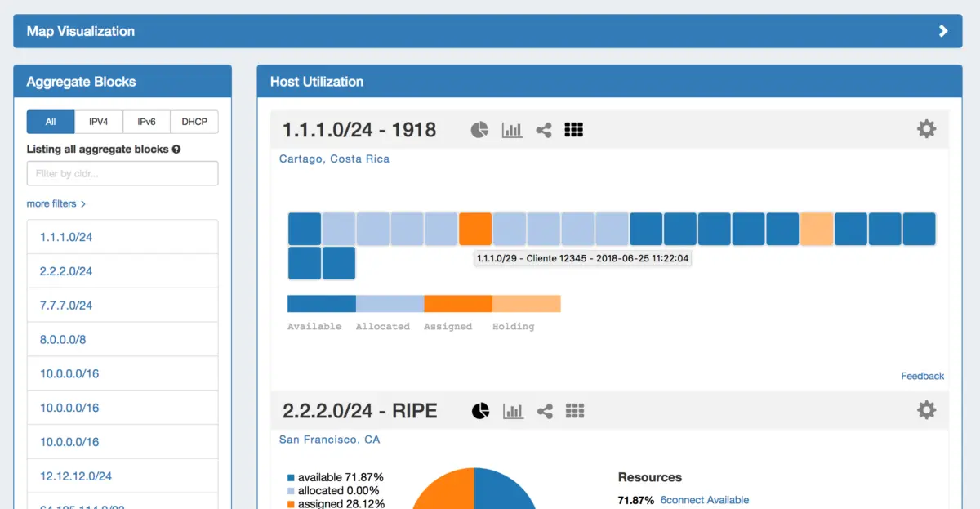Click first dark blue block in grid
Screen dimensions: 980x509
click(305, 229)
